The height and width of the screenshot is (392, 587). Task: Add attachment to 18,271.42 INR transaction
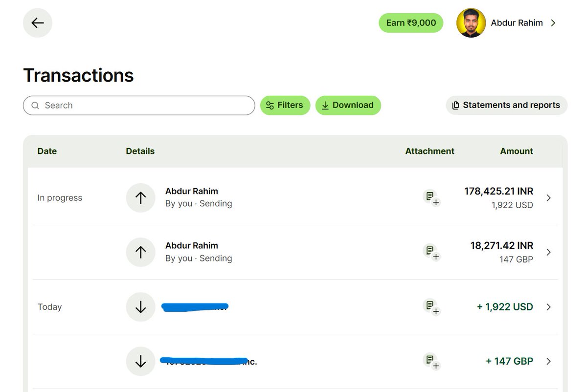tap(431, 252)
